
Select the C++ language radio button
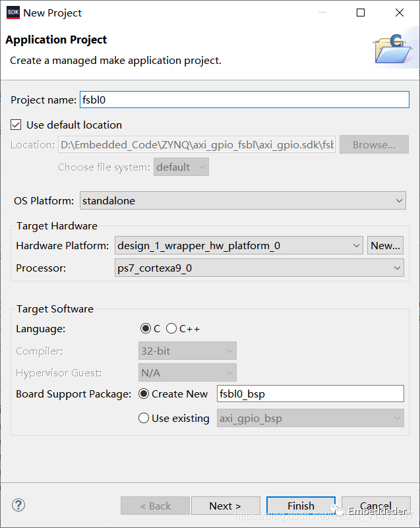point(171,329)
